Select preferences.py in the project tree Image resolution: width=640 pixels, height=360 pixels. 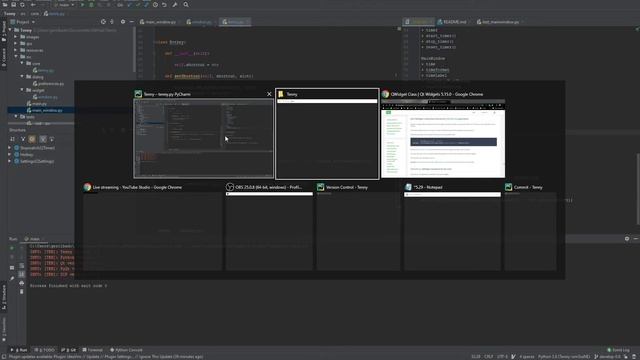coord(49,84)
